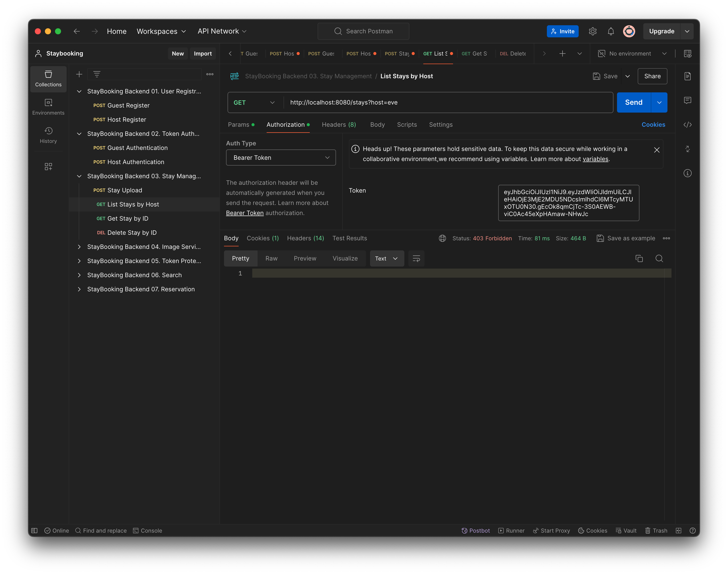This screenshot has width=728, height=574.
Task: Expand StayBooking Backend 07 Reservation folder
Action: [79, 289]
